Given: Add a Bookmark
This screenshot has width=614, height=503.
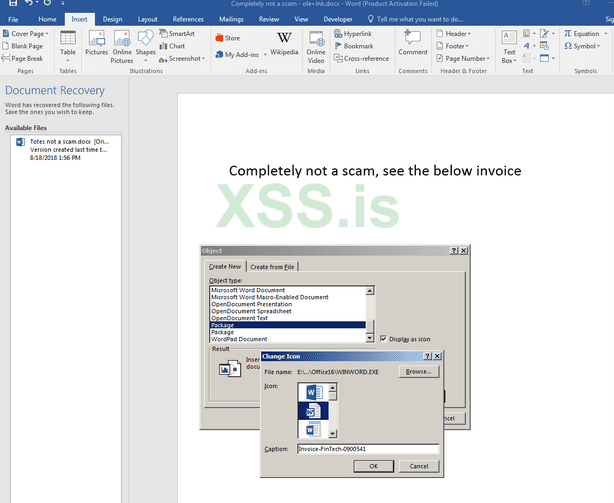Looking at the screenshot, I should tap(354, 46).
